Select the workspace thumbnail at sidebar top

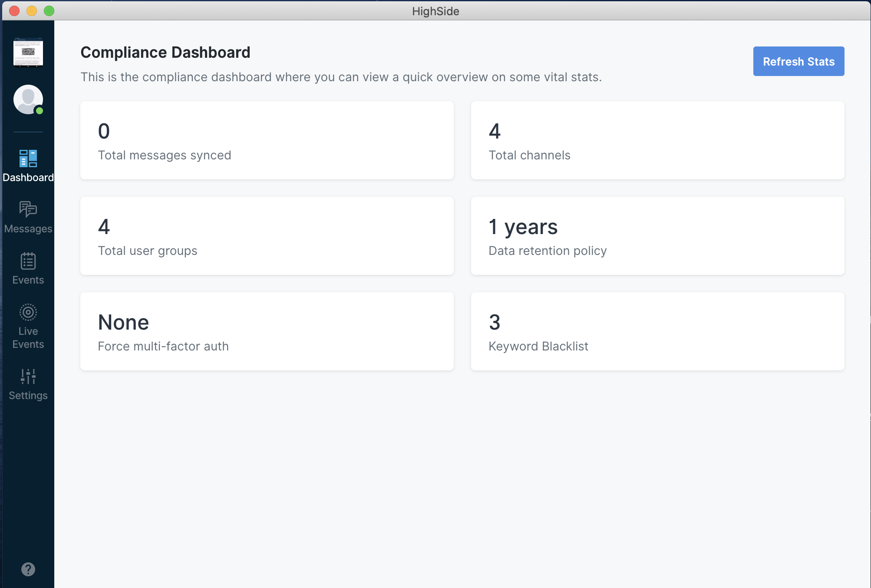pos(28,53)
